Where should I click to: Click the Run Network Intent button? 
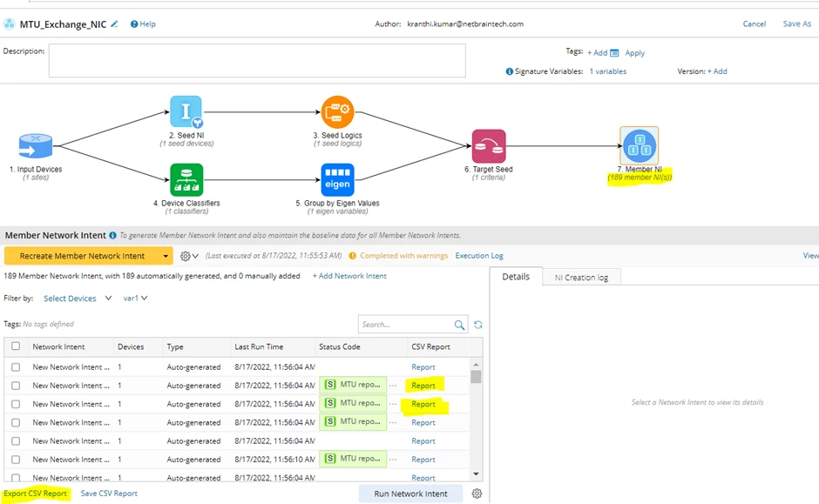(x=410, y=494)
